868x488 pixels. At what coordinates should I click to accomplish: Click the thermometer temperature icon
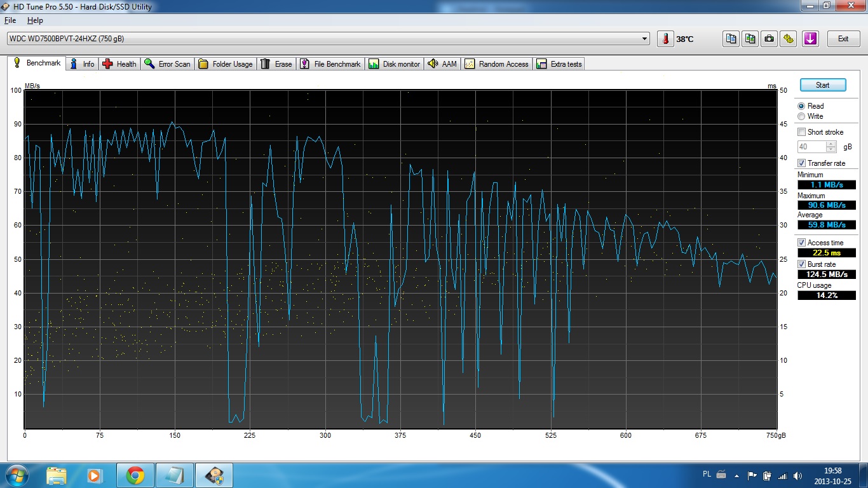click(665, 39)
